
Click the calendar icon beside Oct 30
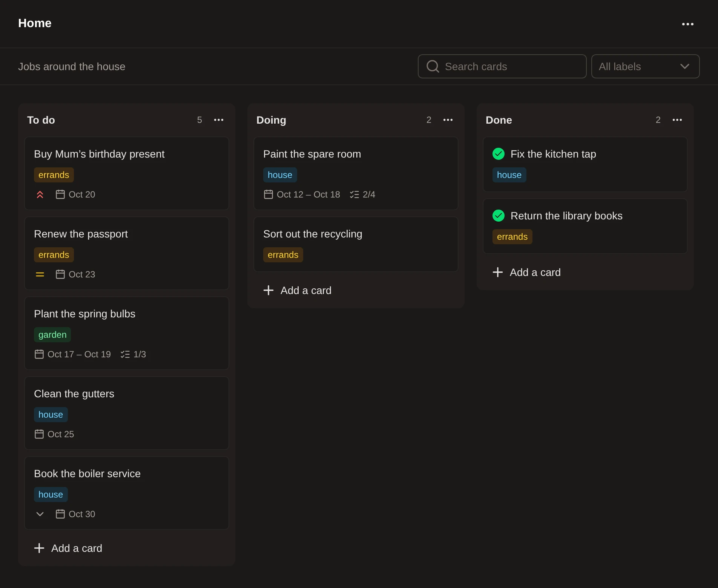click(60, 514)
